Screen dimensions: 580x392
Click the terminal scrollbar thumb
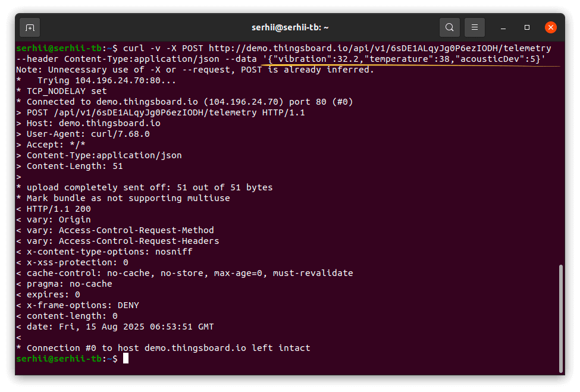pos(561,318)
